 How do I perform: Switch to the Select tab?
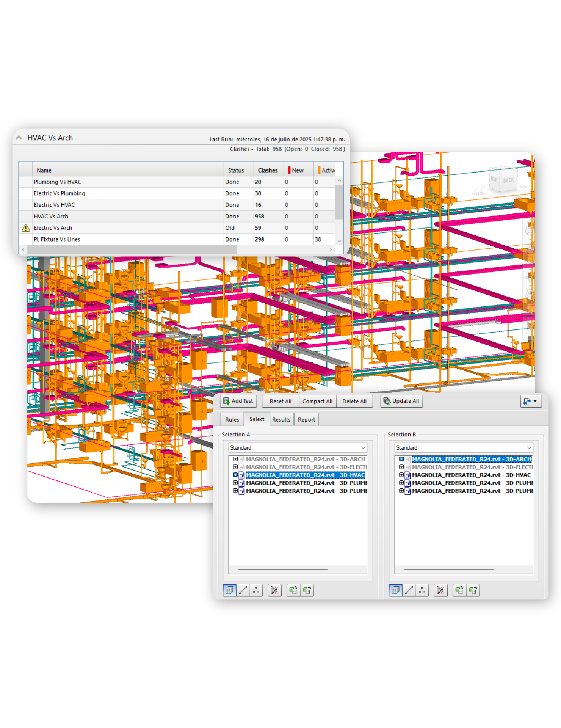[x=257, y=419]
